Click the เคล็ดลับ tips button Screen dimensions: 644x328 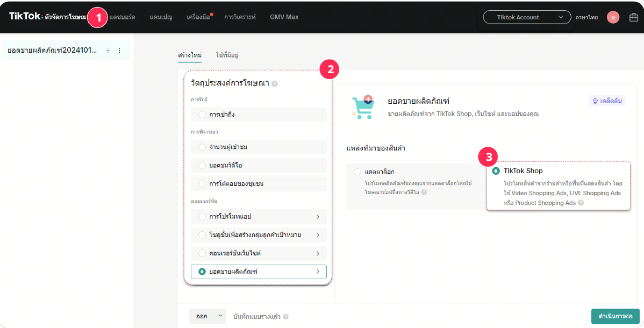pyautogui.click(x=606, y=101)
